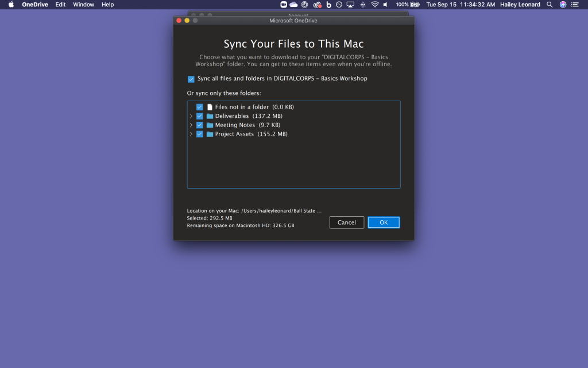Uncheck the Deliverables folder checkbox
The width and height of the screenshot is (588, 368).
click(199, 116)
